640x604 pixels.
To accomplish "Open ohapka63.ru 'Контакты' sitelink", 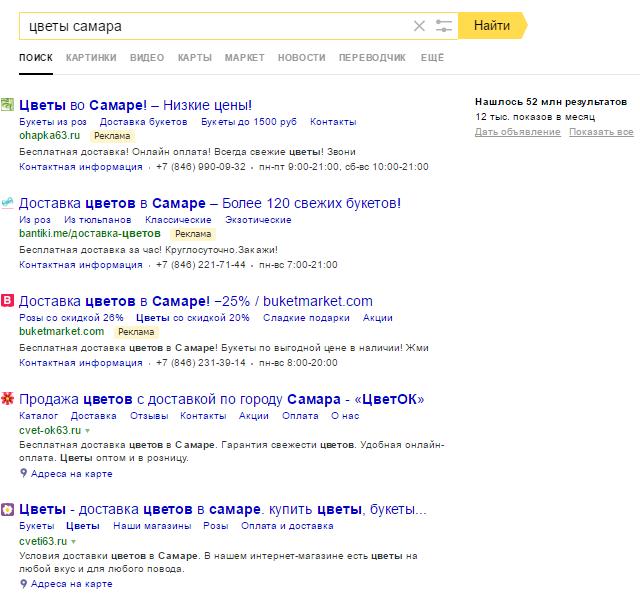I will 333,122.
